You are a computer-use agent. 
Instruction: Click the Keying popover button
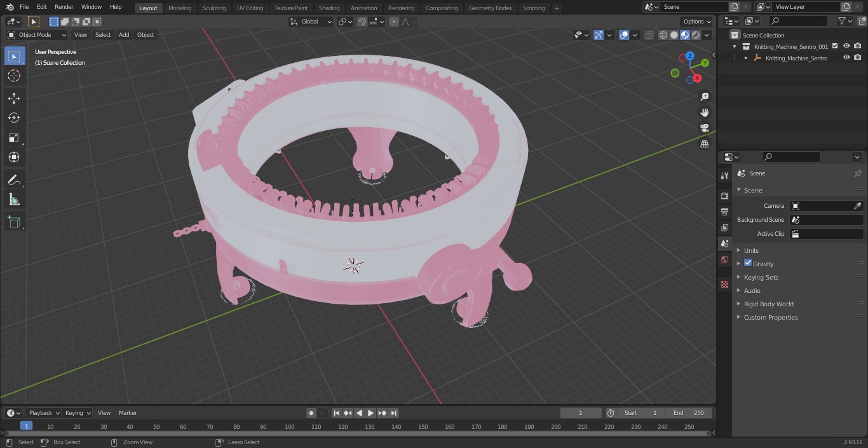click(78, 413)
